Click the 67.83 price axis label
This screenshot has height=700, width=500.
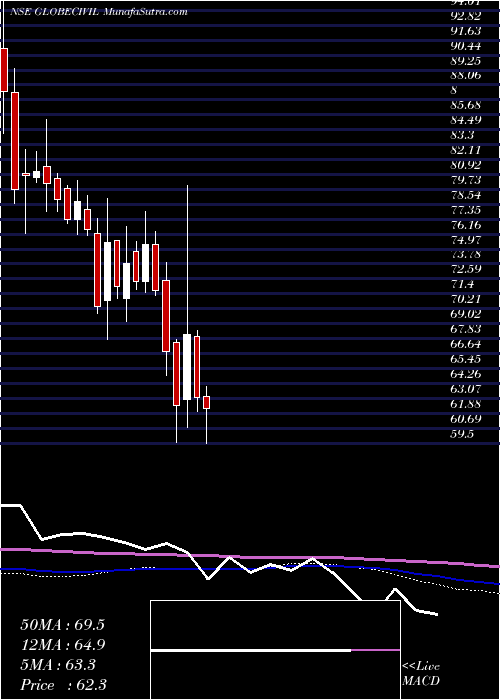coord(466,329)
